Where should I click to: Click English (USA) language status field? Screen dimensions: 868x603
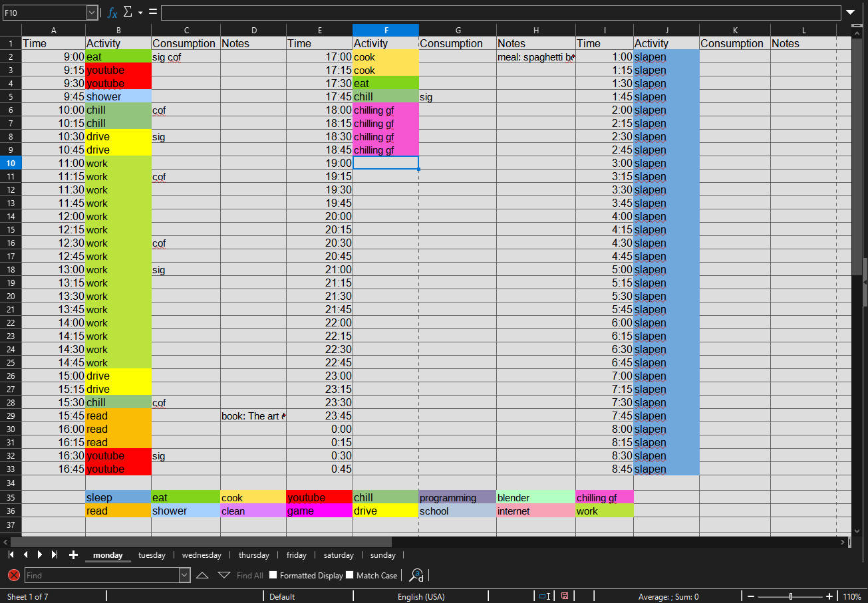point(421,596)
